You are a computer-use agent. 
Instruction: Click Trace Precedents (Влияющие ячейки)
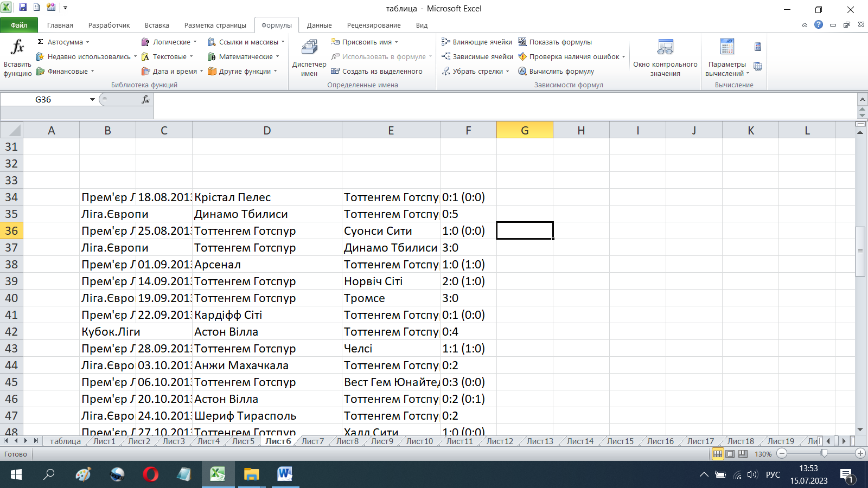click(x=477, y=42)
